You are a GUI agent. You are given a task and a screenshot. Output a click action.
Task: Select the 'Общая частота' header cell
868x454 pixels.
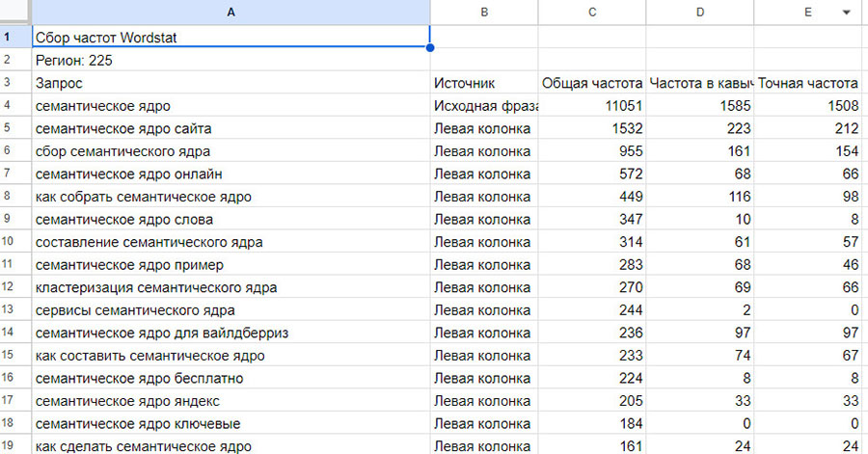coord(591,84)
